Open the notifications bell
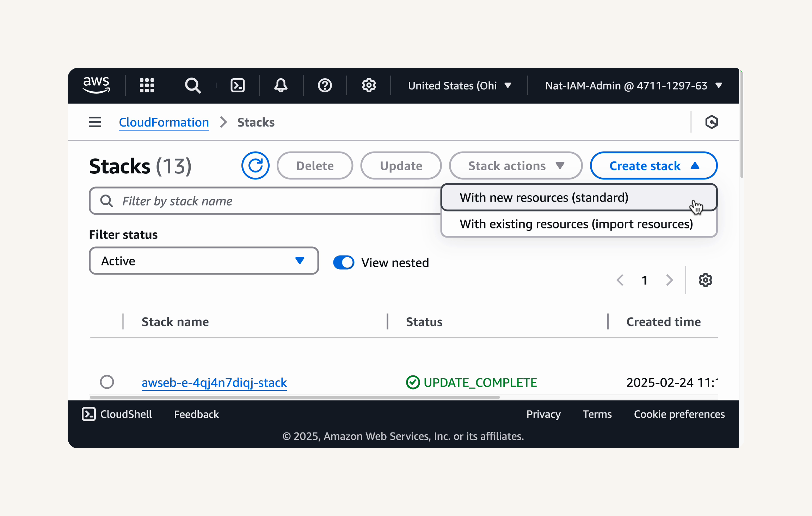Image resolution: width=812 pixels, height=516 pixels. click(x=281, y=86)
